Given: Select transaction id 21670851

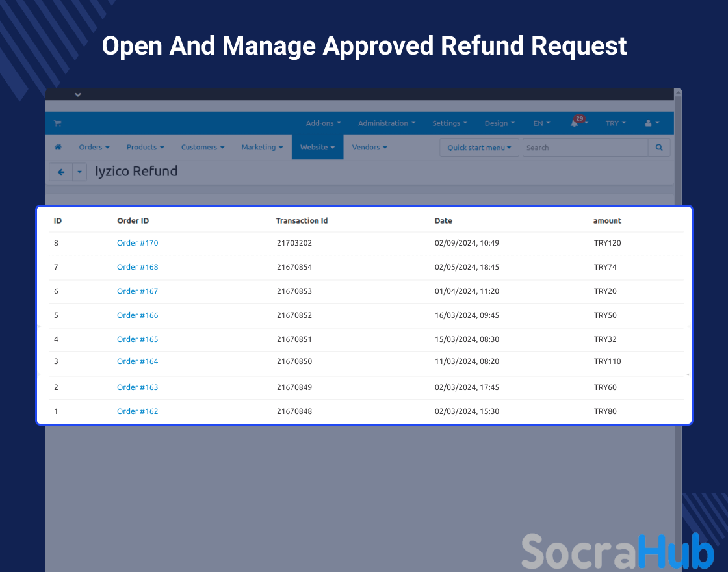Looking at the screenshot, I should pyautogui.click(x=294, y=339).
